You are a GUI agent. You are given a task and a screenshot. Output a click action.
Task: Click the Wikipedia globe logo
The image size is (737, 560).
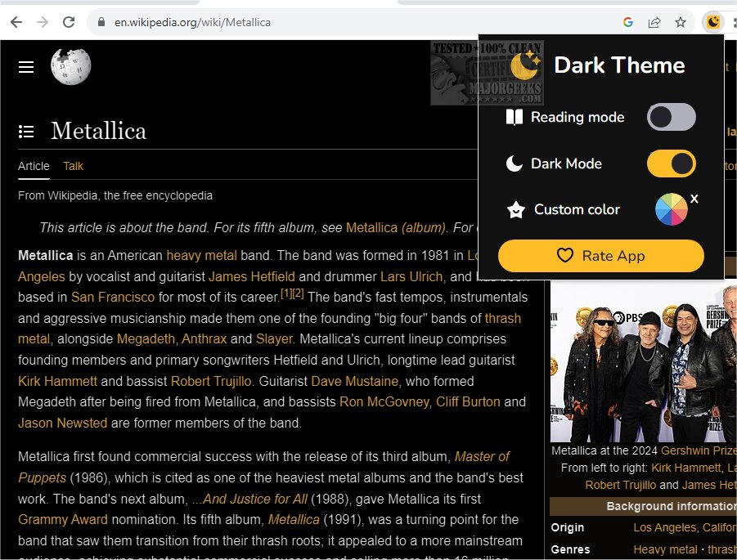coord(70,66)
